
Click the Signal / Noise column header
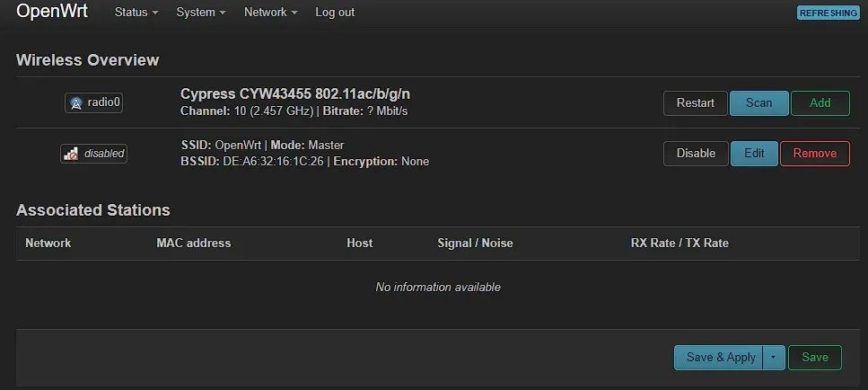click(475, 243)
